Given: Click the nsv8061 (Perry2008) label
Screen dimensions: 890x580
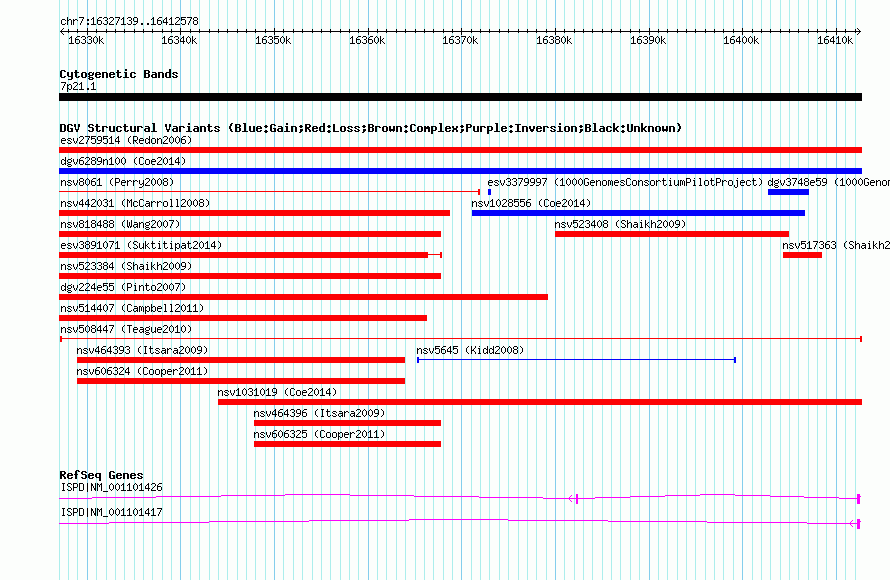Looking at the screenshot, I should coord(117,182).
